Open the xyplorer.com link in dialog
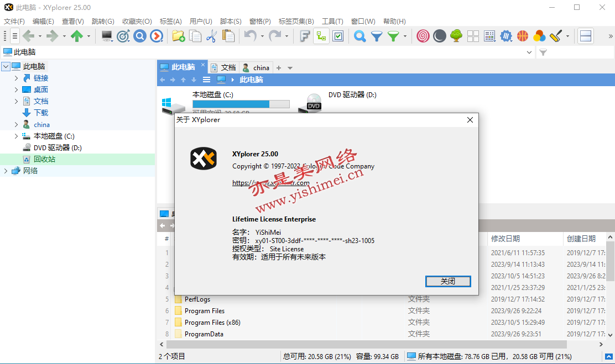The width and height of the screenshot is (615, 364). tap(270, 183)
